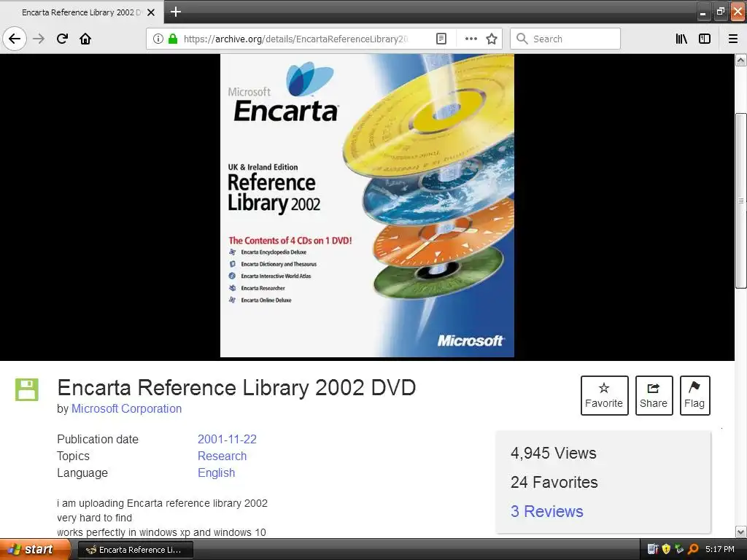Minimize the browser window
Screen dimensions: 747x560
click(x=703, y=12)
